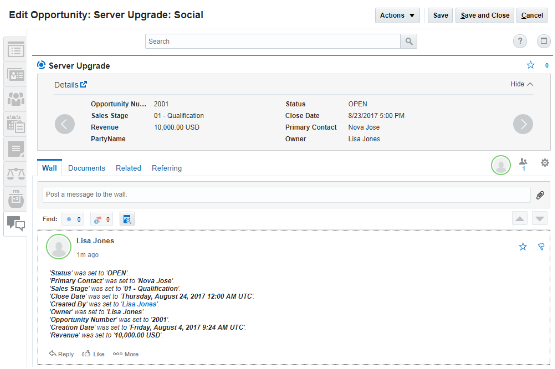Like Lisa Jones's post

click(93, 354)
